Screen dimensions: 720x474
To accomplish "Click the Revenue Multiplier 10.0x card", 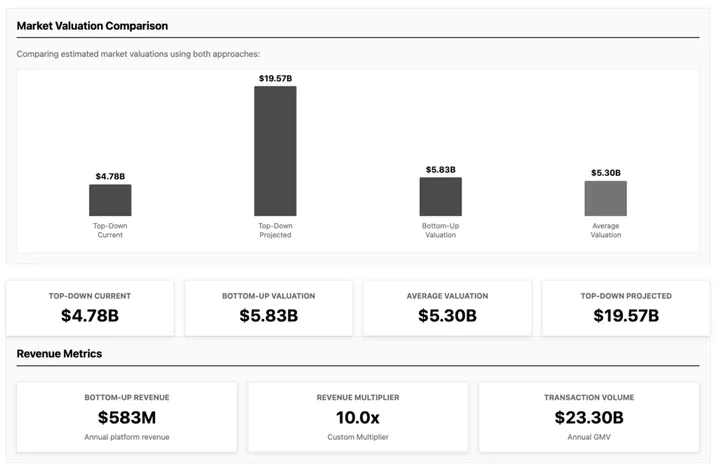I will click(357, 417).
